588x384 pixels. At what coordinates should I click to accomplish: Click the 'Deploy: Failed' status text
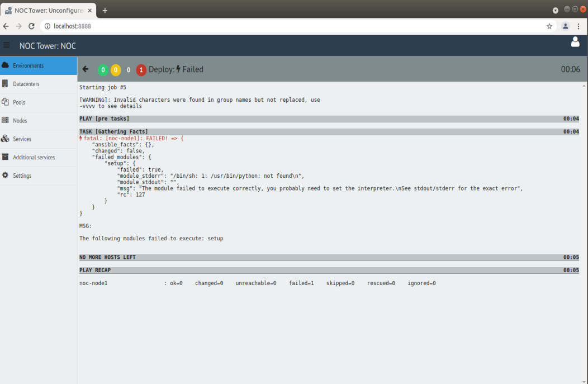176,69
